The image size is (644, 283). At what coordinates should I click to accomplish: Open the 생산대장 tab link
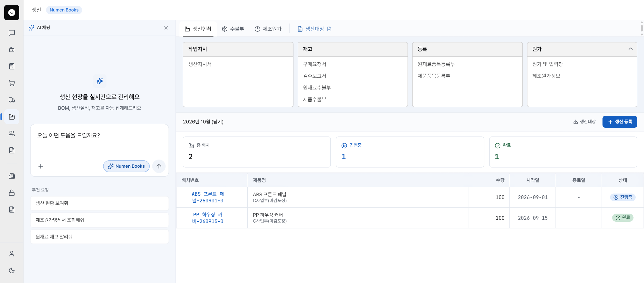point(314,29)
